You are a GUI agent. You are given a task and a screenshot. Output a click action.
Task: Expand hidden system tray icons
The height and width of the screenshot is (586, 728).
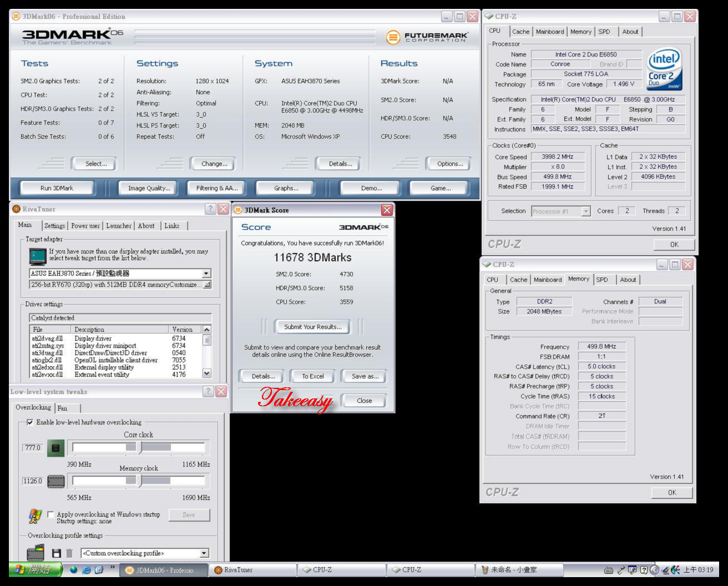click(654, 570)
